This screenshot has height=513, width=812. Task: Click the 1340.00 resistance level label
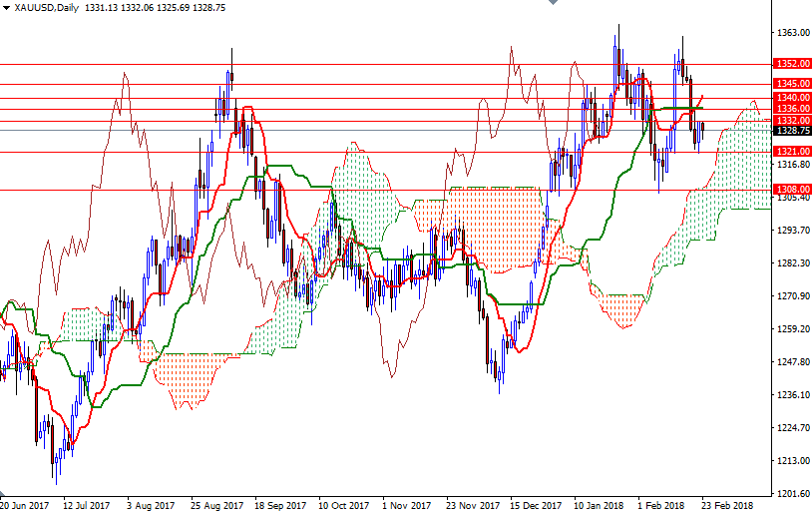pyautogui.click(x=792, y=98)
